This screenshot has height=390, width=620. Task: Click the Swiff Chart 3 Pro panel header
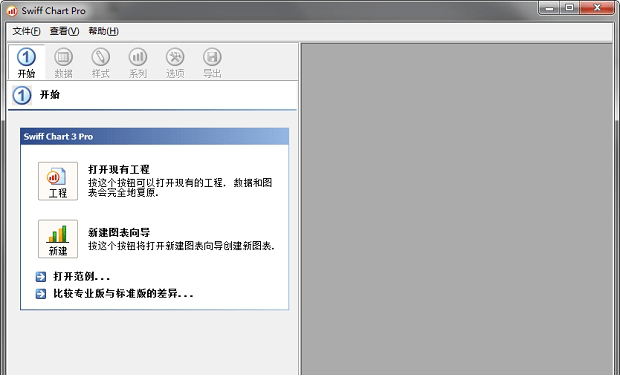[155, 136]
